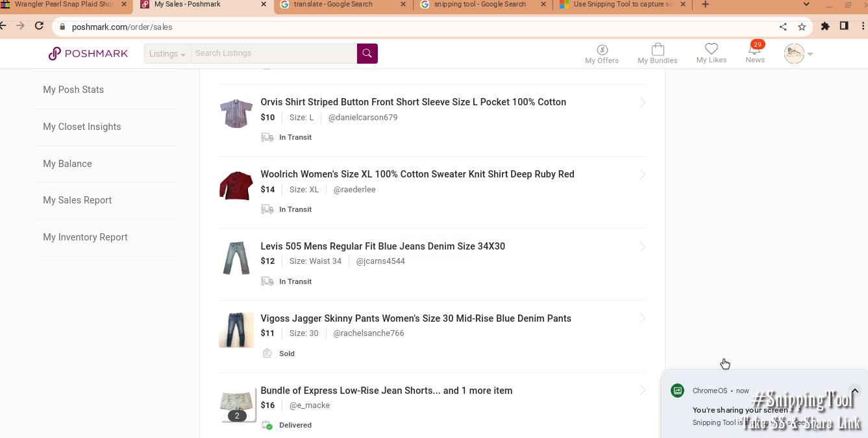Open the Orvis Shirt Striped order
The image size is (868, 438).
click(413, 102)
